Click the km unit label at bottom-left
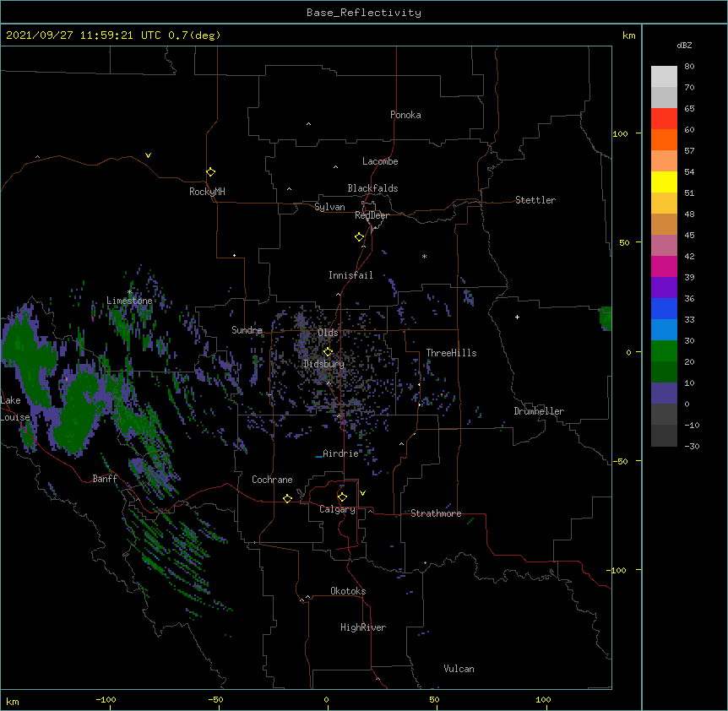728x711 pixels. [13, 702]
